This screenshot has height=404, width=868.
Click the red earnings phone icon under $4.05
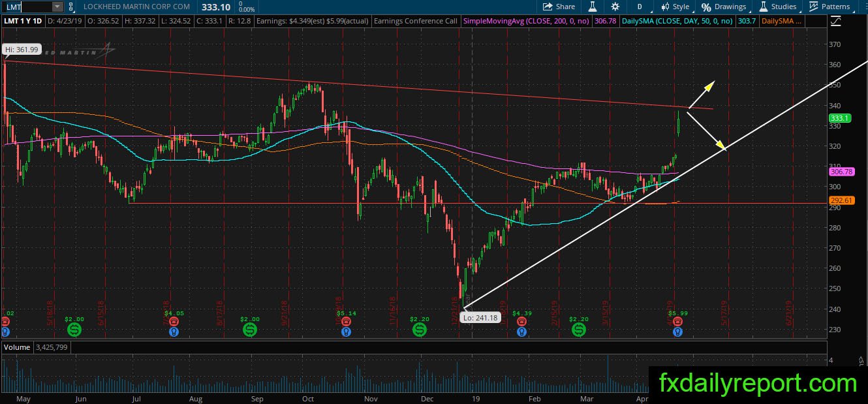pyautogui.click(x=174, y=322)
